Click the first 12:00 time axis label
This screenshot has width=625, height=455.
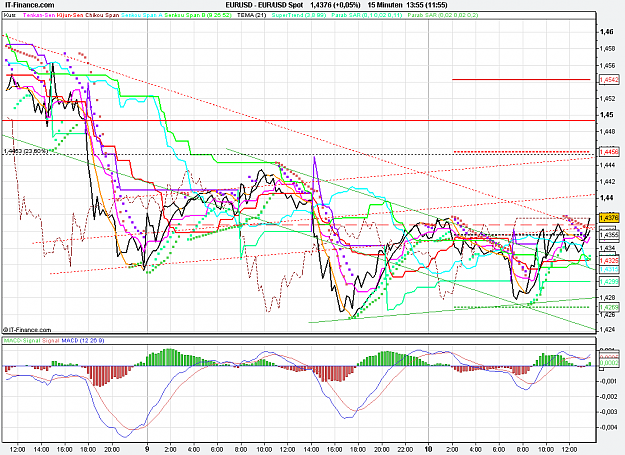[x=18, y=449]
